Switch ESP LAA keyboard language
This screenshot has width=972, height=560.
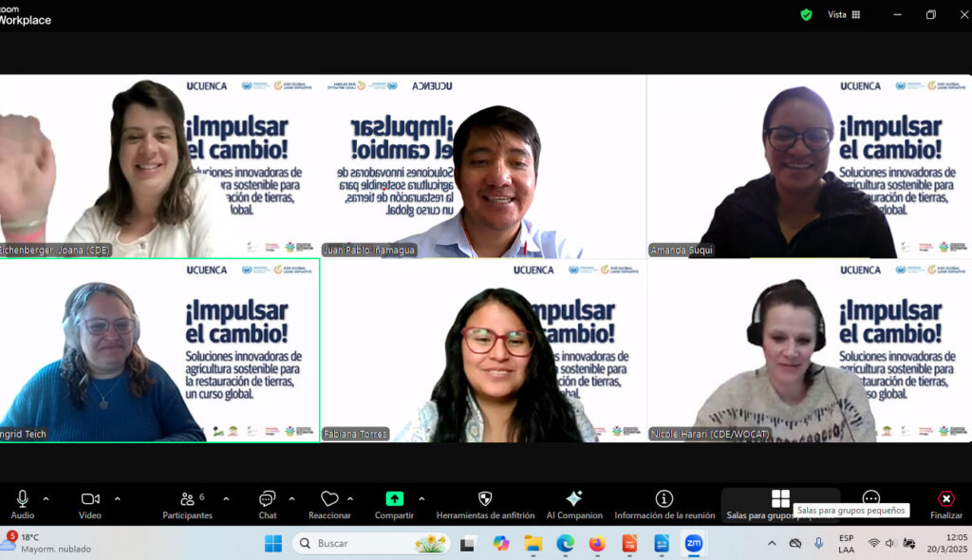coord(846,543)
